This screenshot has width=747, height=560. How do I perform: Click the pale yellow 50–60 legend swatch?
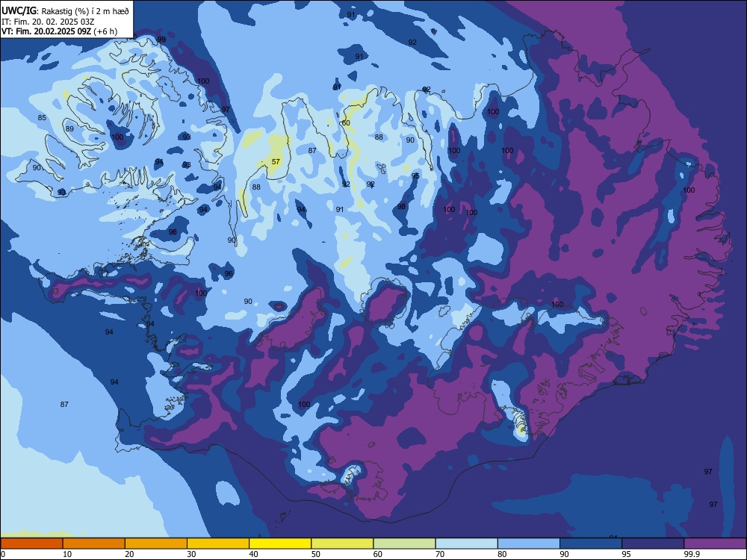pyautogui.click(x=342, y=544)
